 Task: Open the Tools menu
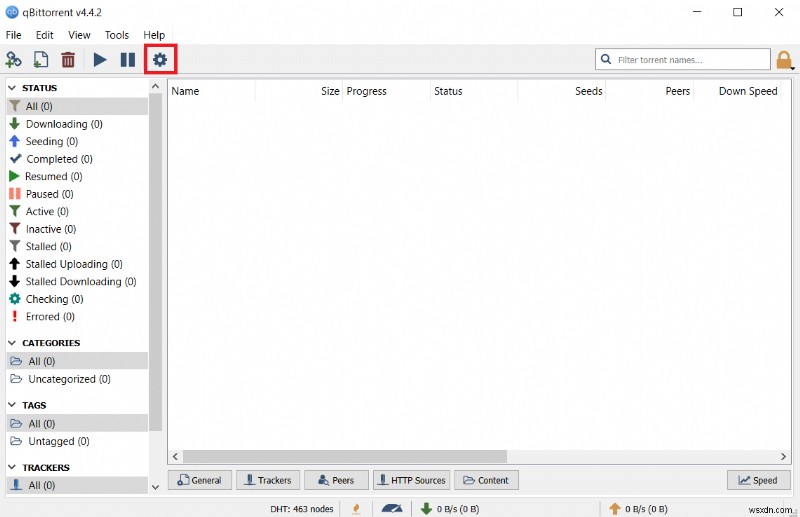point(117,35)
